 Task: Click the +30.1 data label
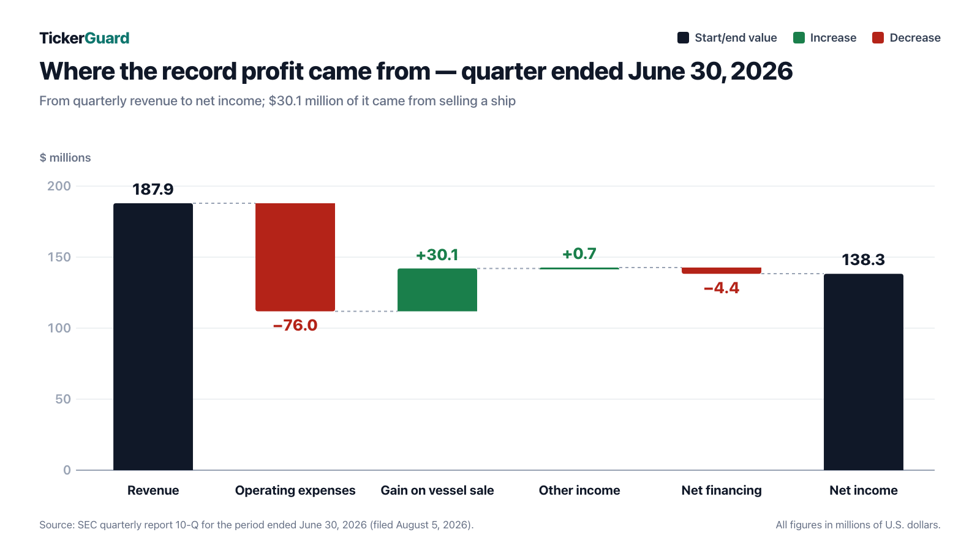[437, 255]
